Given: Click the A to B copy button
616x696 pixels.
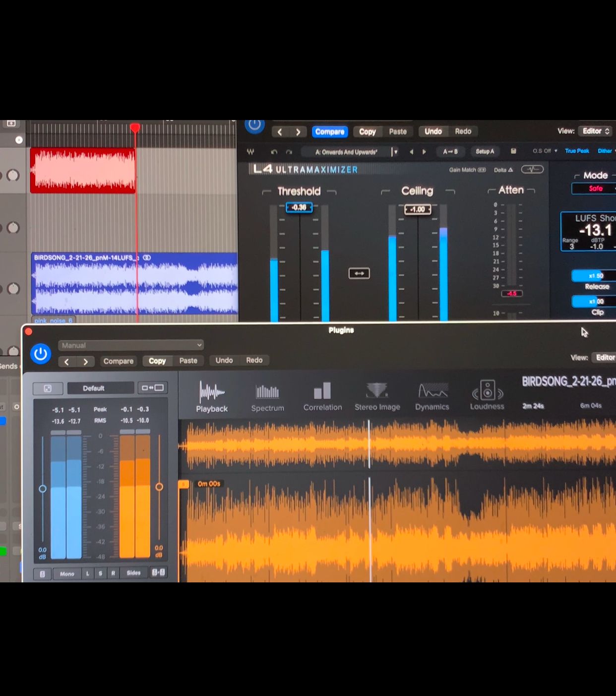Looking at the screenshot, I should (x=450, y=151).
